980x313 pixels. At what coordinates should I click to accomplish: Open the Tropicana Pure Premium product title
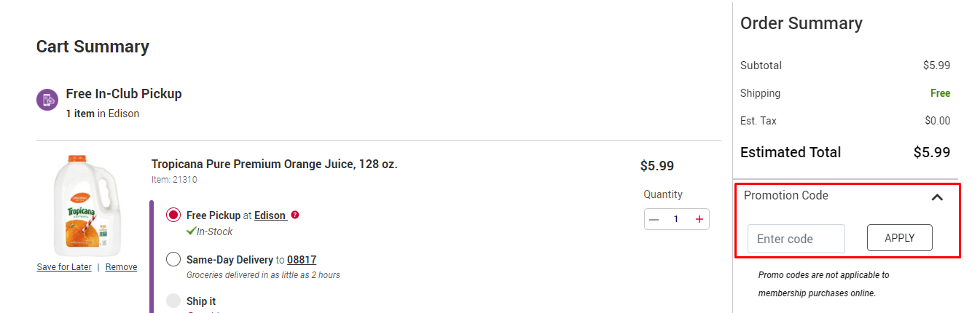click(275, 165)
